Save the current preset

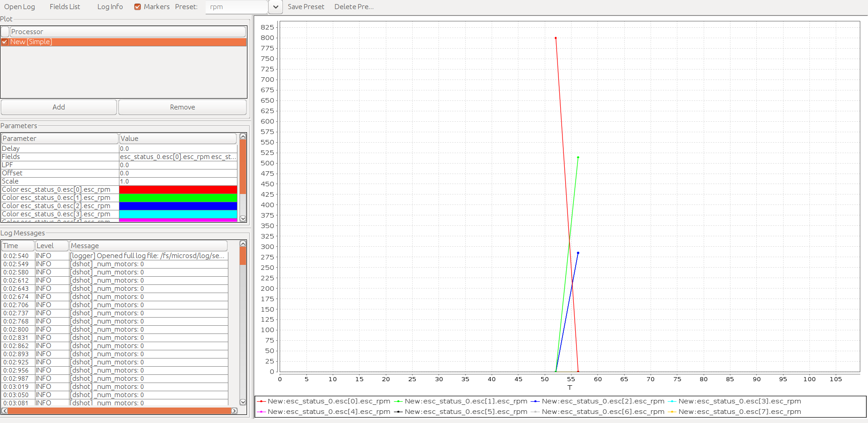pos(306,6)
